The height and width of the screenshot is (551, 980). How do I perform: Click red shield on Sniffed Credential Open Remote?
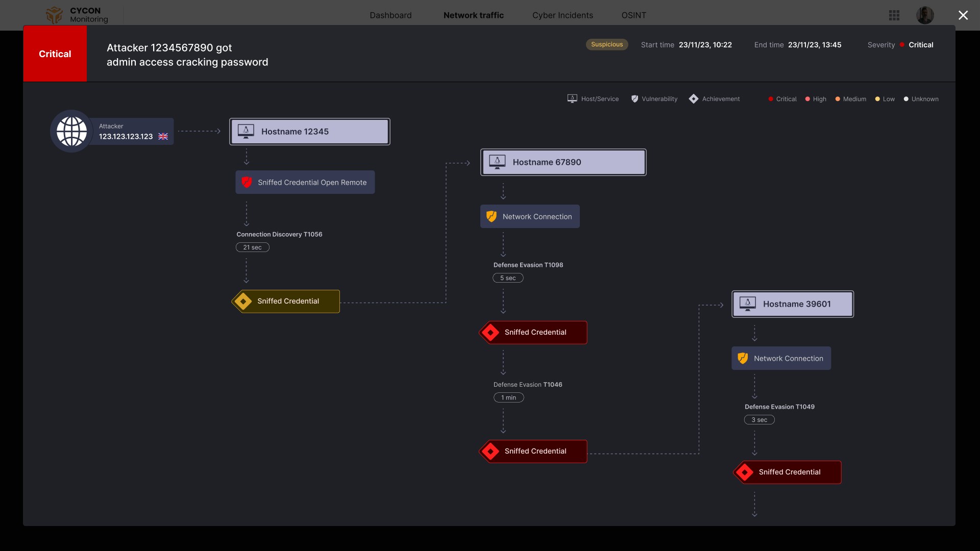point(247,182)
